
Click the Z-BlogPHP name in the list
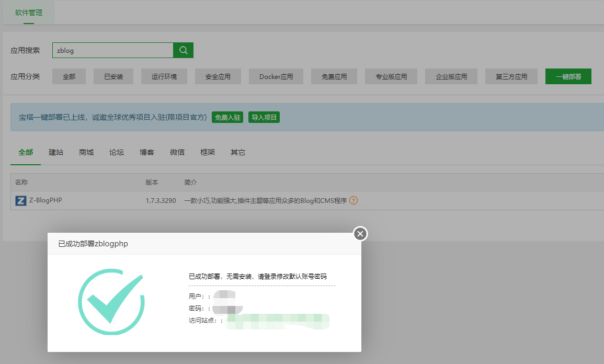click(45, 200)
